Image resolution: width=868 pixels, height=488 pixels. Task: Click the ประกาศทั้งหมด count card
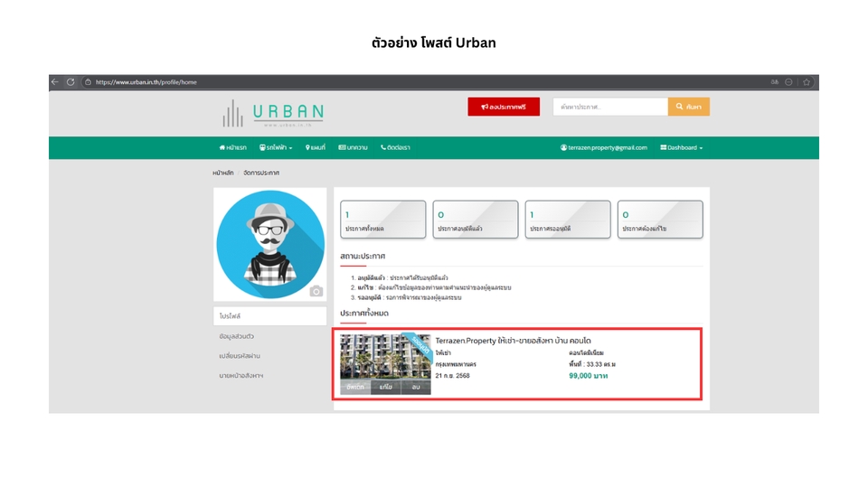click(x=383, y=220)
